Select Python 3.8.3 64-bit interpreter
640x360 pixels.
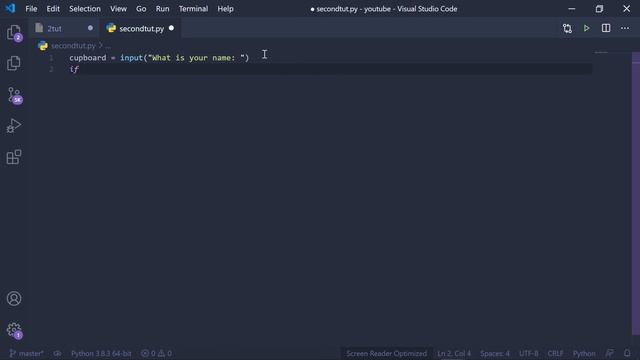pyautogui.click(x=101, y=353)
